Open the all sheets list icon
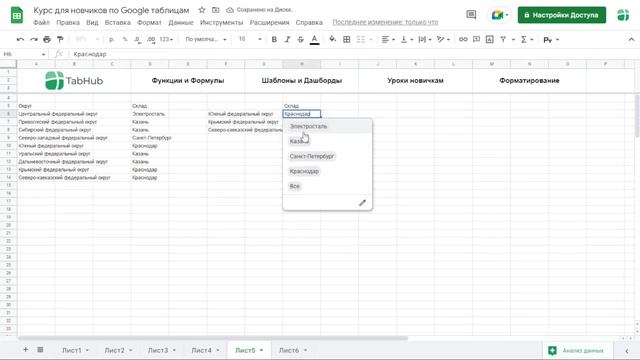The image size is (640, 360). point(40,350)
